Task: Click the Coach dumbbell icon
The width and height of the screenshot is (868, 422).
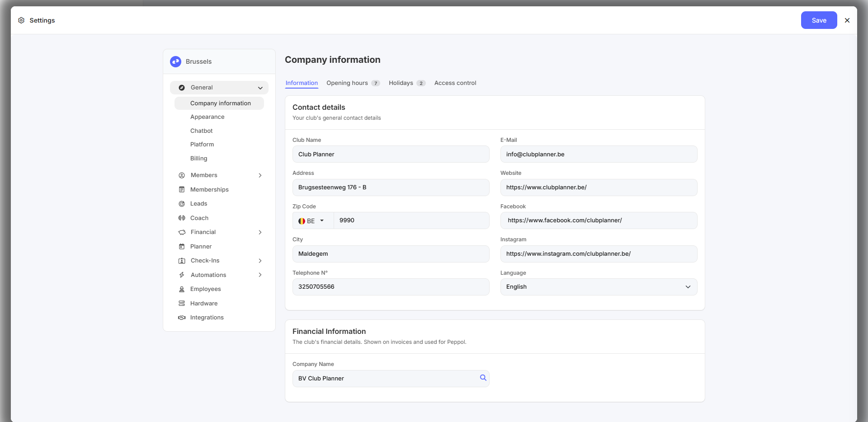Action: pos(182,218)
